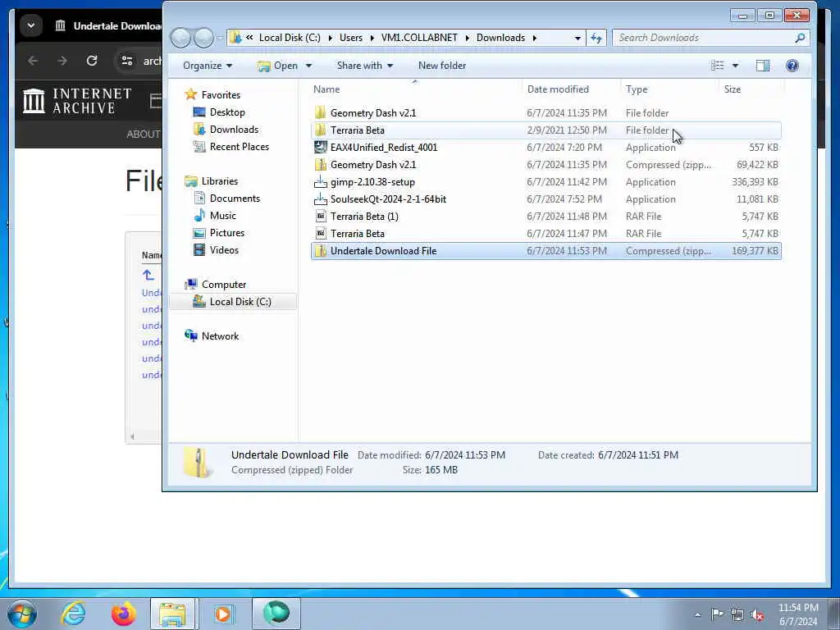Viewport: 840px width, 630px height.
Task: Open view options dropdown arrow
Action: pos(735,66)
